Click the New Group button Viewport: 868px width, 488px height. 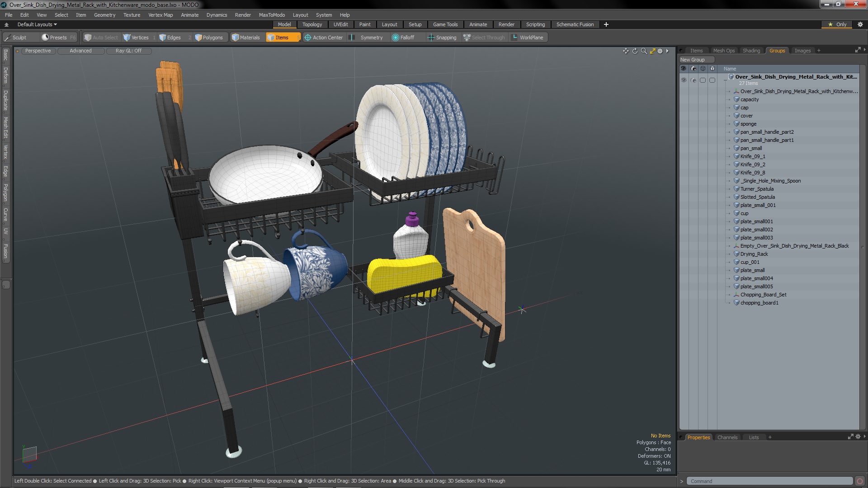coord(693,60)
